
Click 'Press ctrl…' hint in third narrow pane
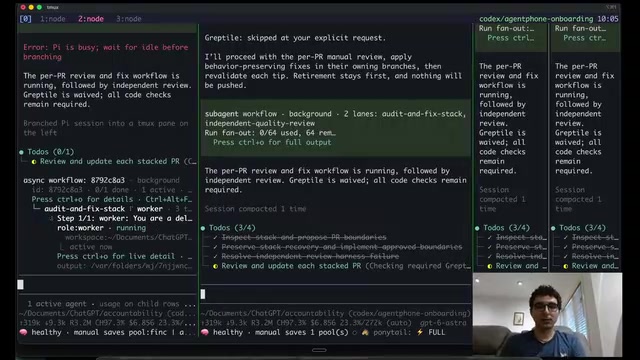click(510, 38)
